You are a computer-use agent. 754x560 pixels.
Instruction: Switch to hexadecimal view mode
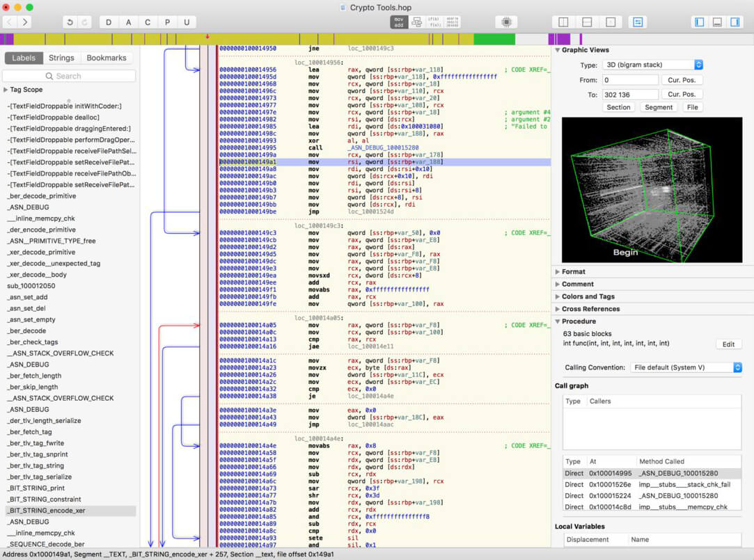(x=452, y=22)
